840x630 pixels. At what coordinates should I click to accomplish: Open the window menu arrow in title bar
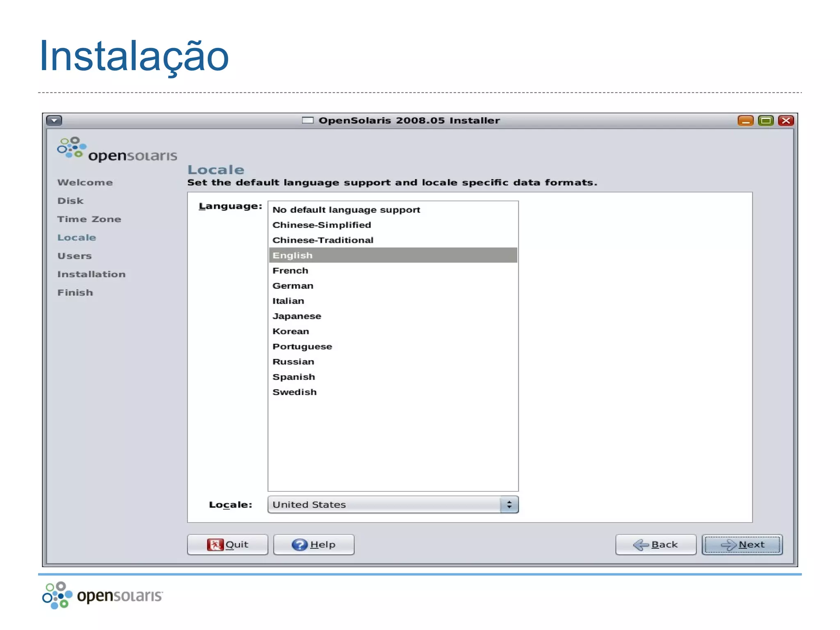54,120
